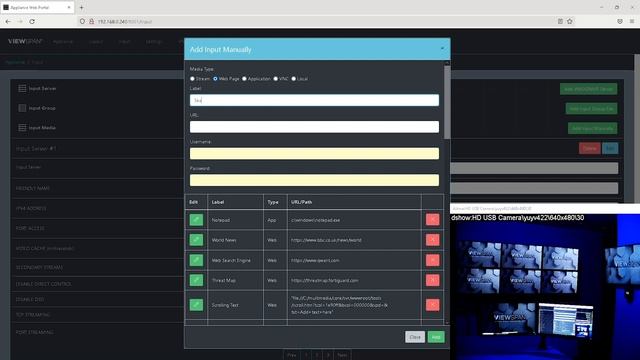The image size is (640, 360).
Task: Click the green Add button in dialog
Action: [x=436, y=337]
